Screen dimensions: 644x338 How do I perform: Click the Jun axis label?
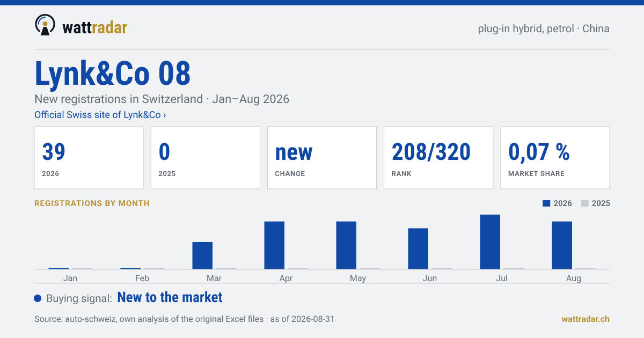point(430,278)
